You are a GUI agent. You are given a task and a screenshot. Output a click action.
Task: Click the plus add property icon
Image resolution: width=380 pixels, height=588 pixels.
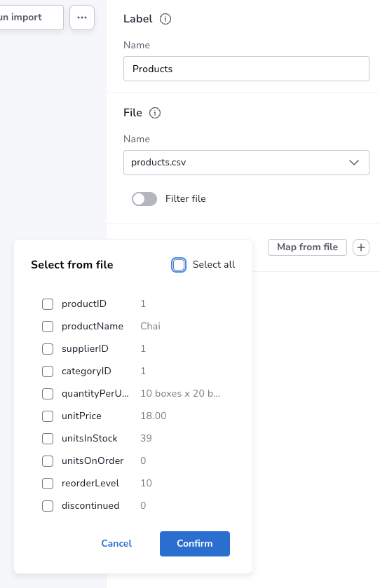tap(361, 247)
